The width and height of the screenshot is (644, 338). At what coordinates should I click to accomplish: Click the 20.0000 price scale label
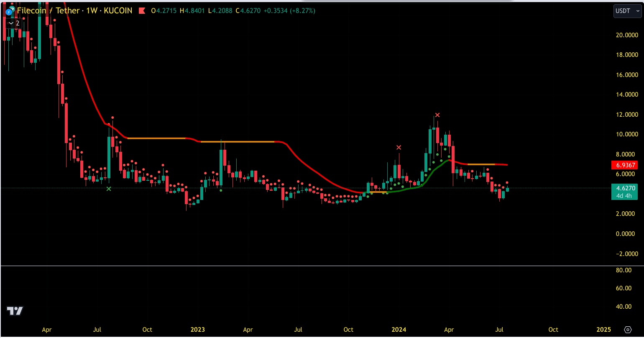pyautogui.click(x=627, y=35)
